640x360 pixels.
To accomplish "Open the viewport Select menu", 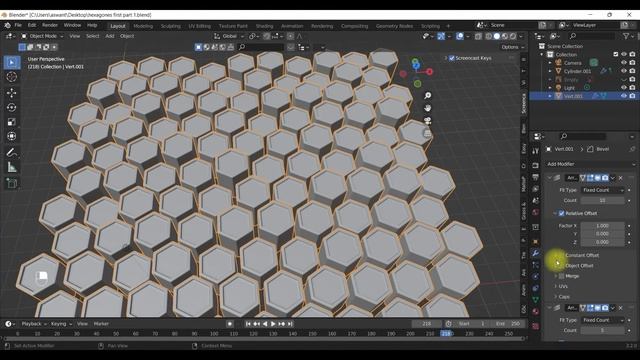I will (x=92, y=36).
